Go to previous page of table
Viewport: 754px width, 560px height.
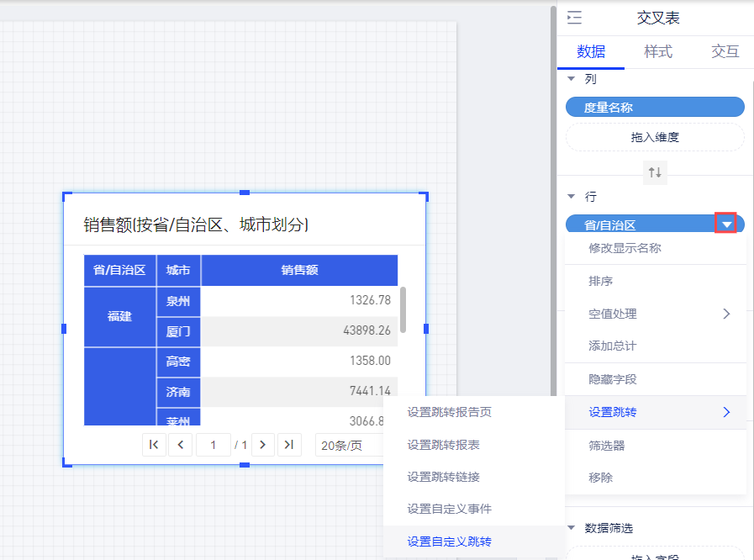[x=180, y=445]
